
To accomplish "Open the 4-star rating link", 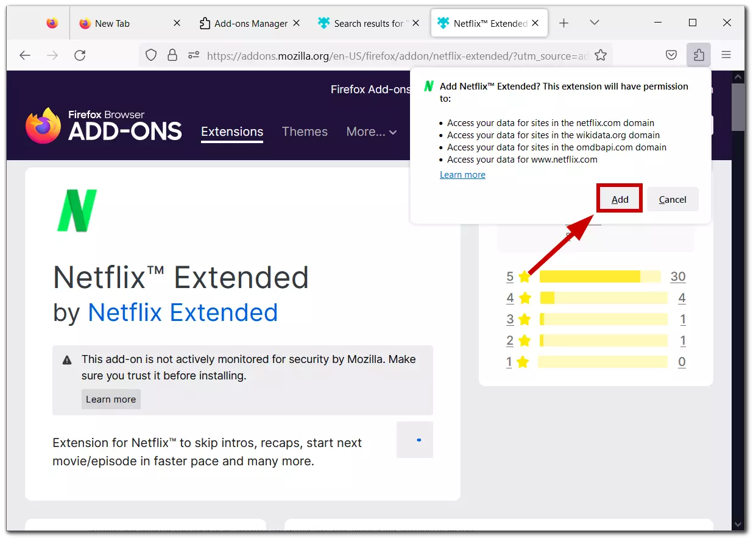I will pos(510,298).
